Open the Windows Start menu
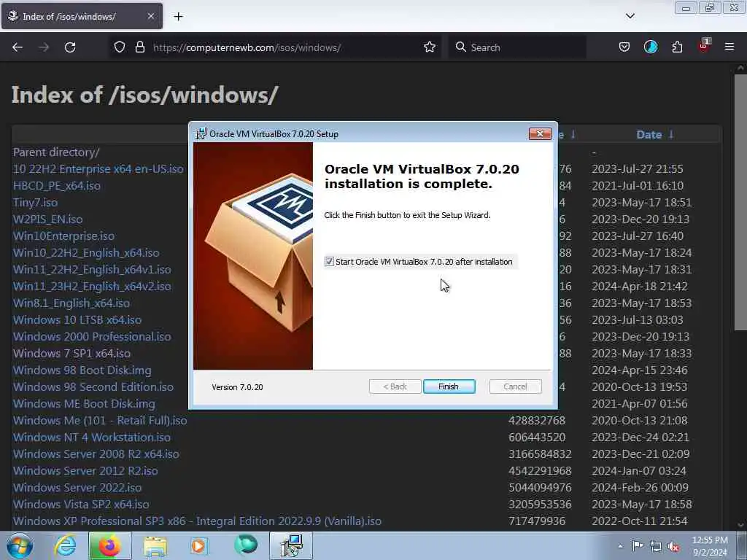 click(20, 546)
